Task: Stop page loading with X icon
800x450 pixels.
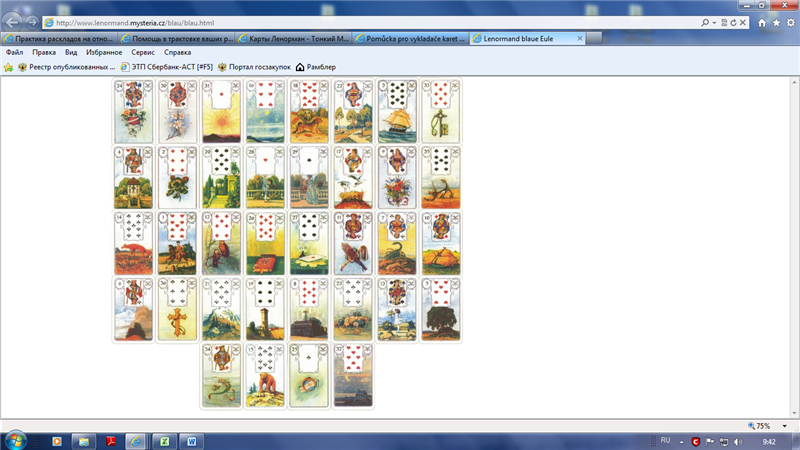Action: (x=743, y=23)
